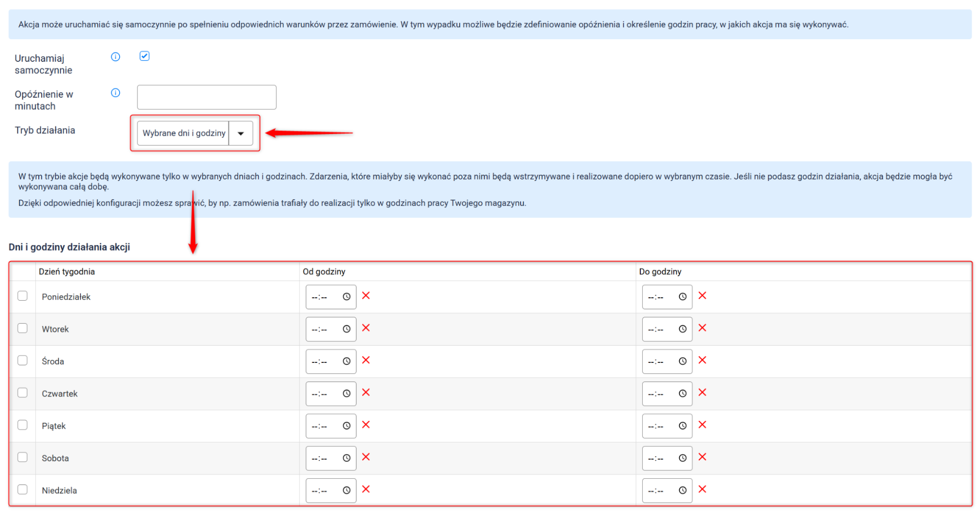
Task: Clear Poniedziałek Od godziny with red X
Action: (x=366, y=296)
